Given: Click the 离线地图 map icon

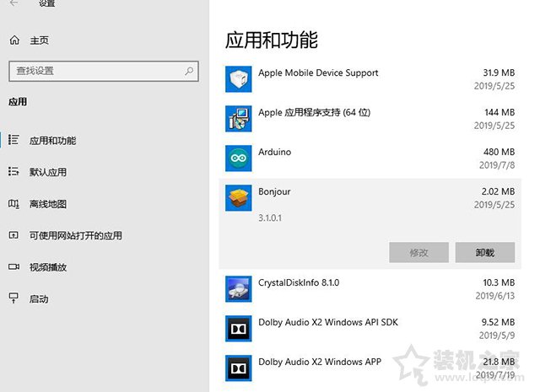Looking at the screenshot, I should pyautogui.click(x=13, y=204).
